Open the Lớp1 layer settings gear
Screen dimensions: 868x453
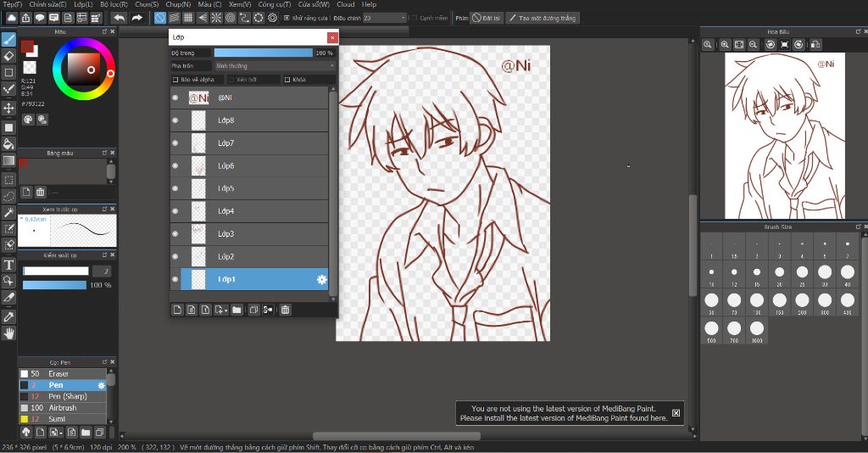[321, 280]
